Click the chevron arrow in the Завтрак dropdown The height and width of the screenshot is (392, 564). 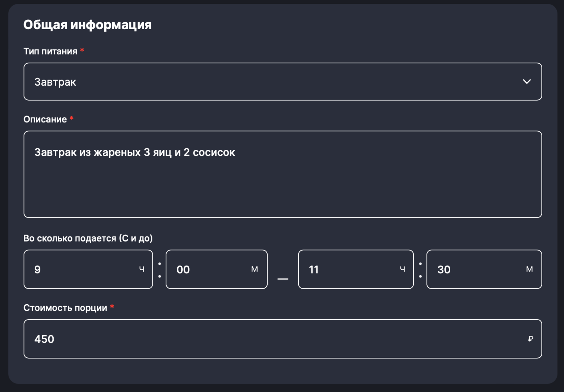526,82
